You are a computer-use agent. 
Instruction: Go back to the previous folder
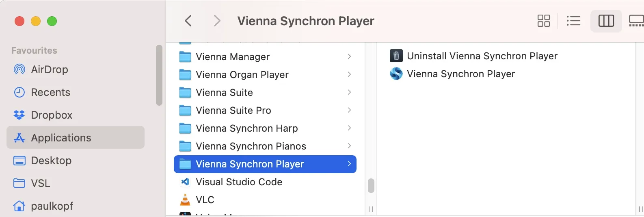click(x=188, y=21)
